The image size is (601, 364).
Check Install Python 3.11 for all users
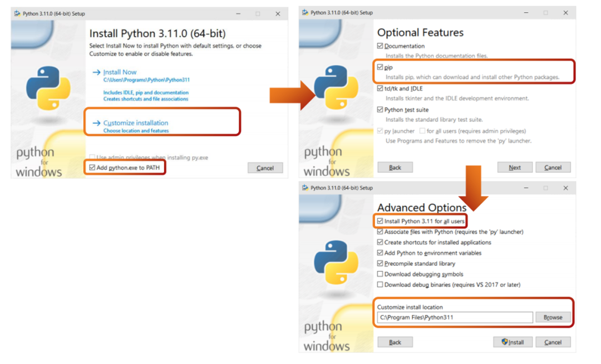click(381, 222)
